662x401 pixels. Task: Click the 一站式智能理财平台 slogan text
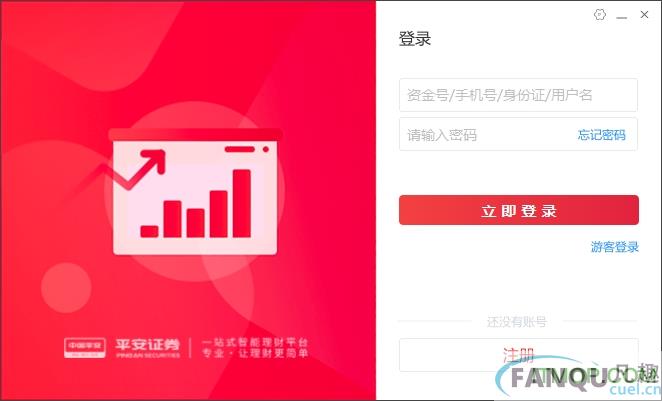point(255,342)
